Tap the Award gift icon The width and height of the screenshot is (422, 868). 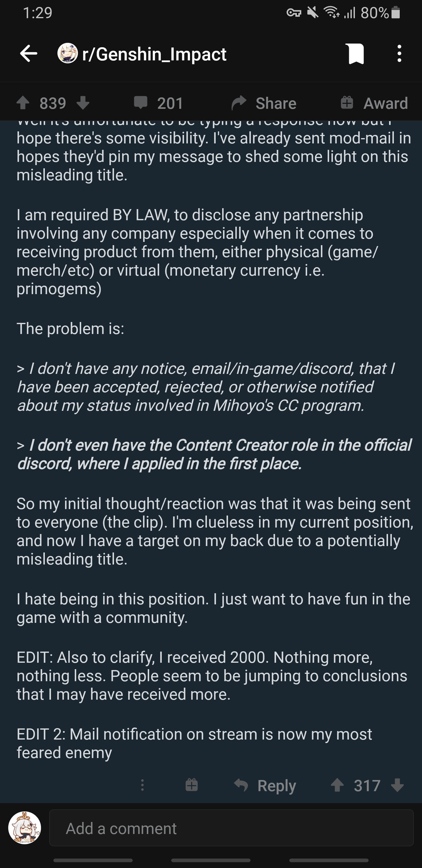click(347, 103)
